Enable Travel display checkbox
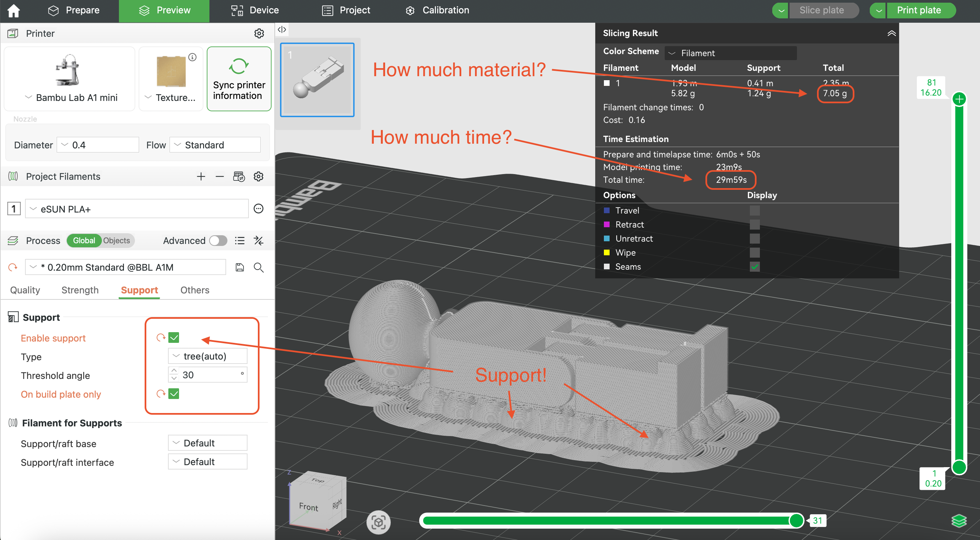The width and height of the screenshot is (980, 540). pyautogui.click(x=755, y=211)
